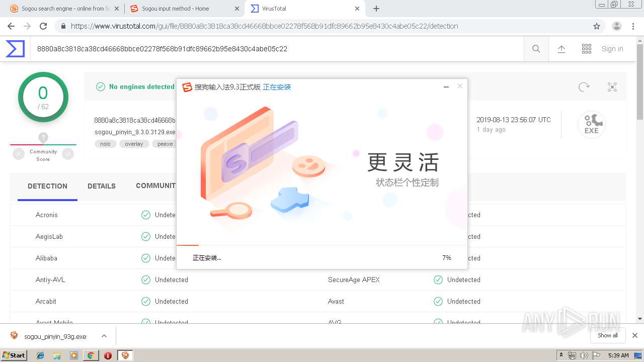Close the downloads bar
The height and width of the screenshot is (362, 644).
(635, 335)
